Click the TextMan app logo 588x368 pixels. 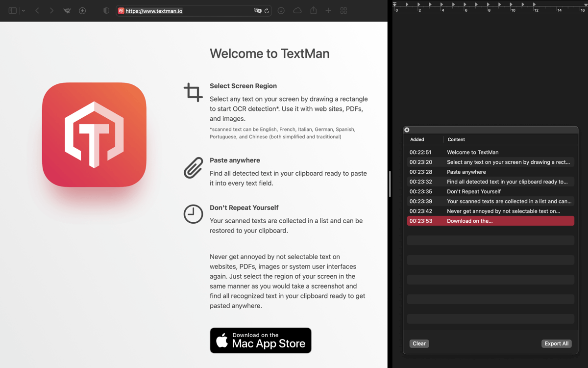pyautogui.click(x=94, y=134)
